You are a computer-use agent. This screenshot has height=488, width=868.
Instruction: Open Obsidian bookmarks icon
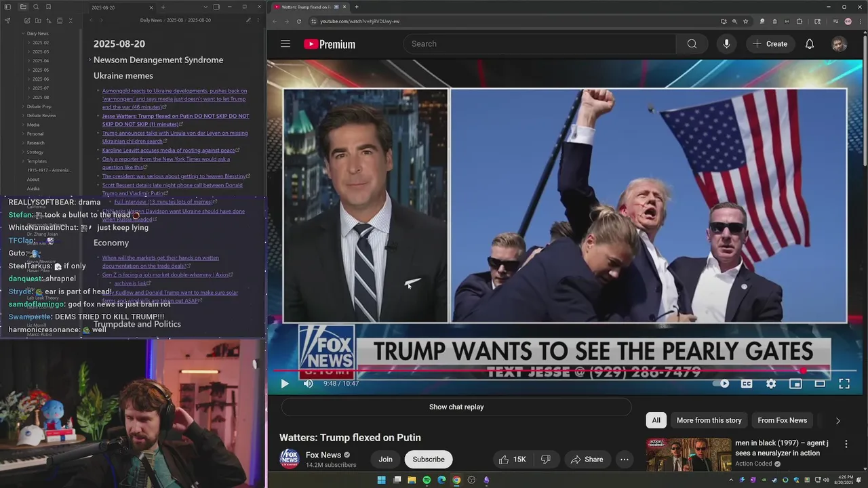(x=48, y=7)
